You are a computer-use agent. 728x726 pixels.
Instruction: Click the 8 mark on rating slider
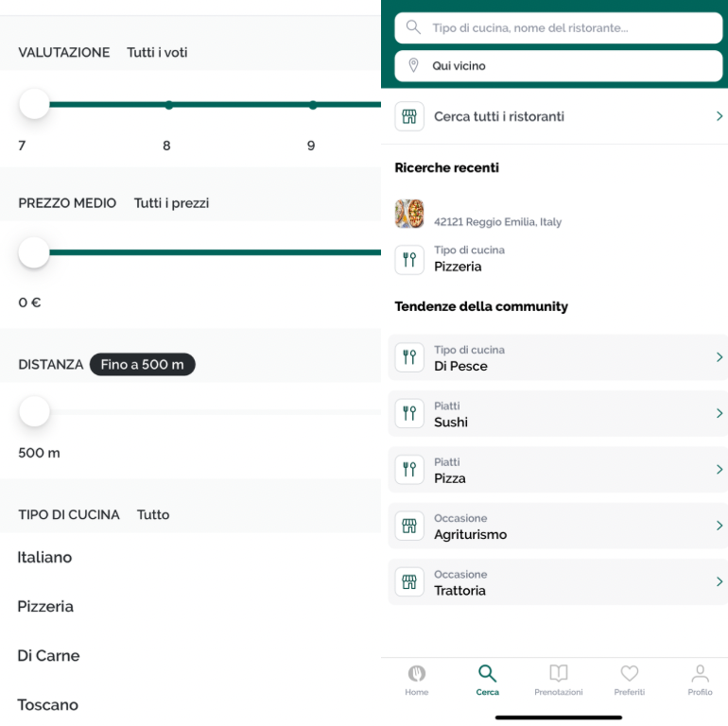[169, 105]
